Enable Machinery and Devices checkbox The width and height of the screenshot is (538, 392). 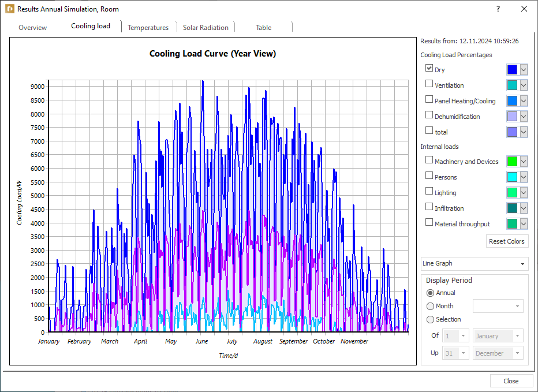pyautogui.click(x=429, y=159)
